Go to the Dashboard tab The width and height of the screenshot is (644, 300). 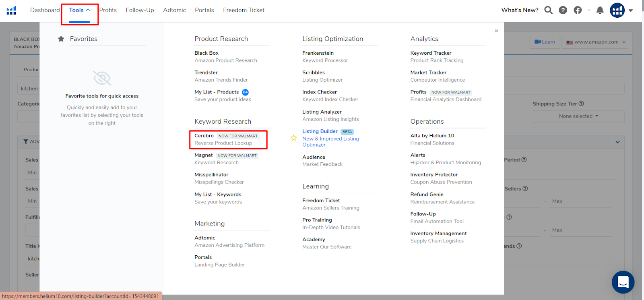click(45, 10)
